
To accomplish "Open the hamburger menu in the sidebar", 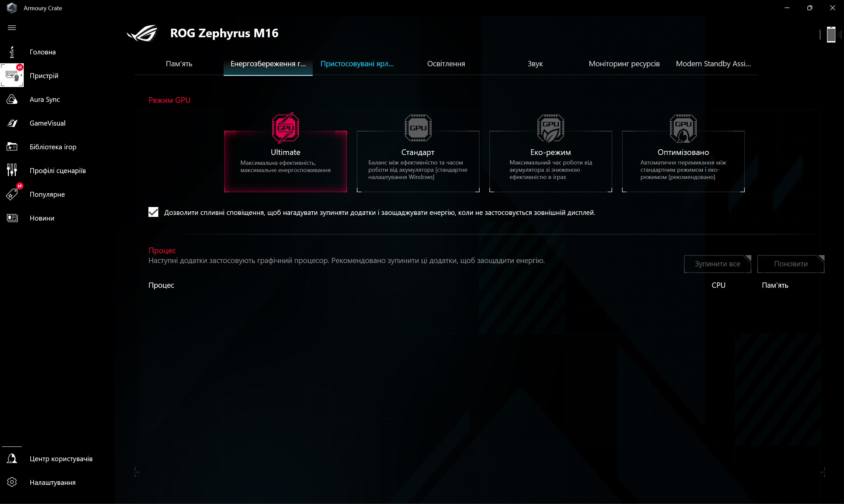I will tap(12, 28).
